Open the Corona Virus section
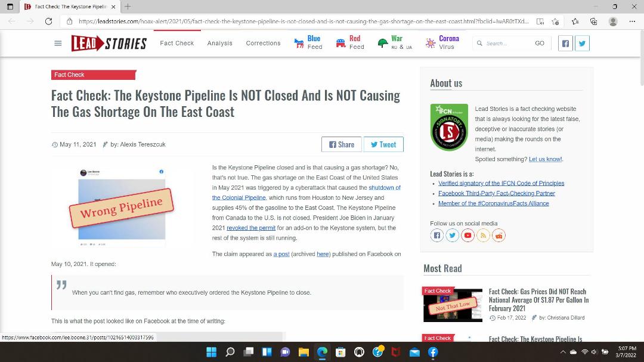The width and height of the screenshot is (644, 362). click(x=442, y=43)
